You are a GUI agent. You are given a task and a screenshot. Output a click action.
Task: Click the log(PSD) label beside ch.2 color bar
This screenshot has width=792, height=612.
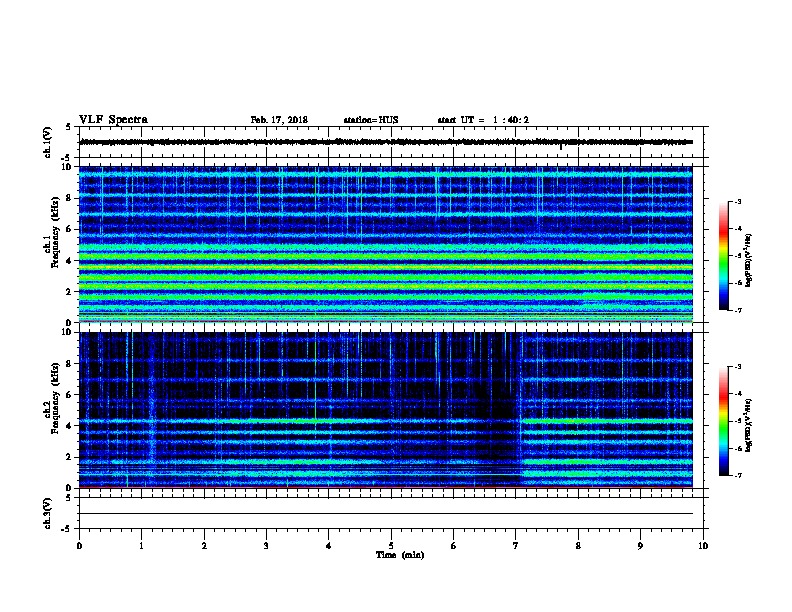click(749, 425)
